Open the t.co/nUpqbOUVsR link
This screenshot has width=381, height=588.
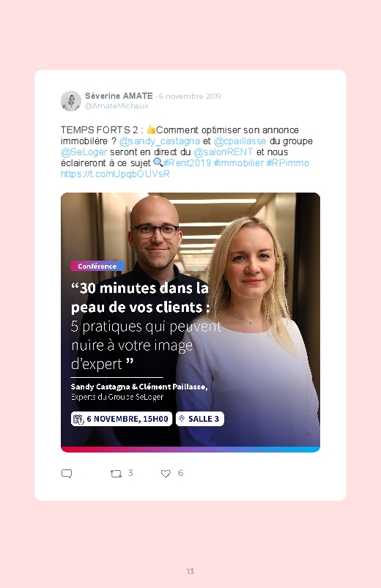(x=115, y=174)
